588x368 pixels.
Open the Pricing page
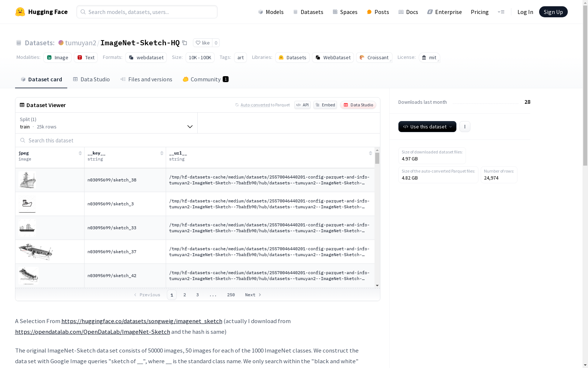pos(480,12)
